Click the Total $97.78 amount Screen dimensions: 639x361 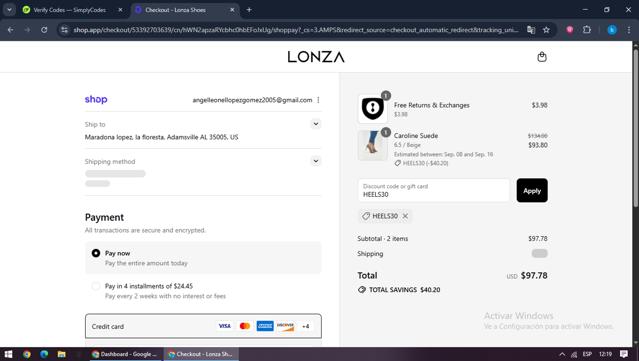tap(534, 275)
